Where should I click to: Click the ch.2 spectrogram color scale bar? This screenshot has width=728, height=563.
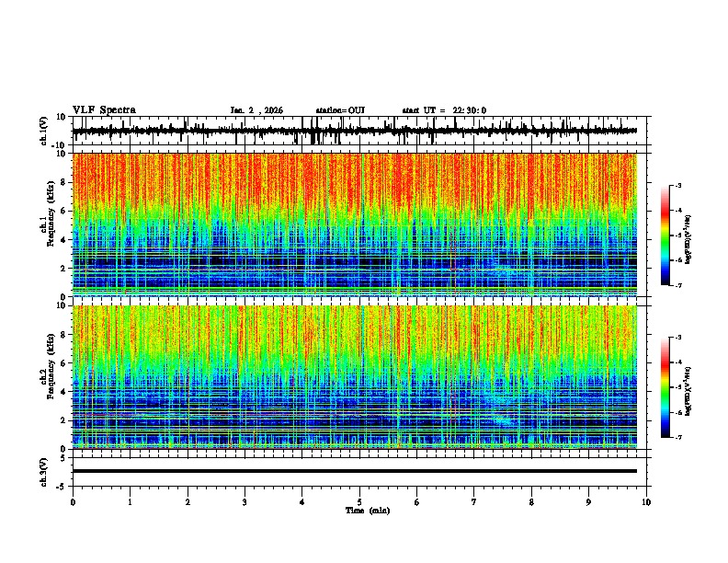coord(665,387)
